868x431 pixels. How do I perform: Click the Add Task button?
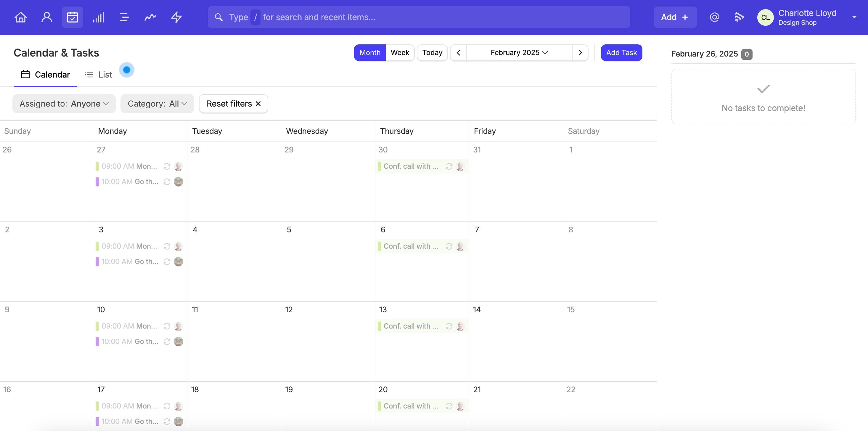tap(621, 53)
